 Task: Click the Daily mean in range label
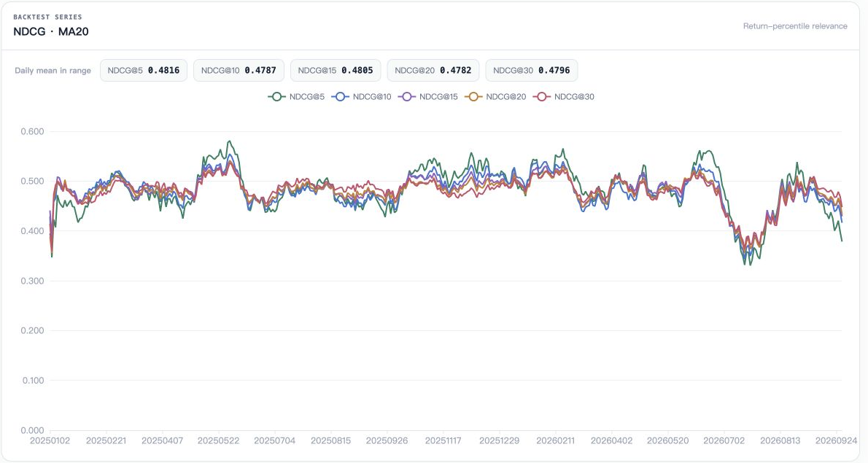point(53,71)
